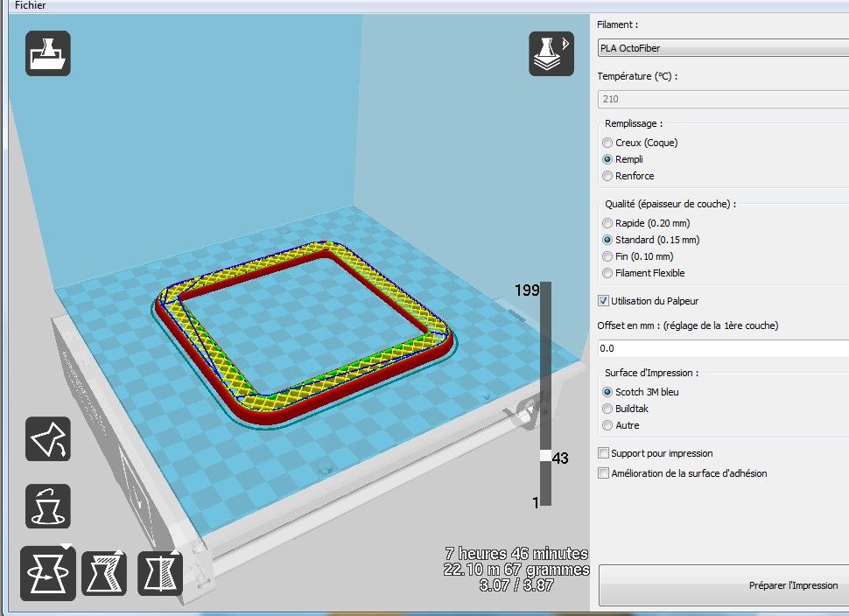Open the load model file icon

47,53
